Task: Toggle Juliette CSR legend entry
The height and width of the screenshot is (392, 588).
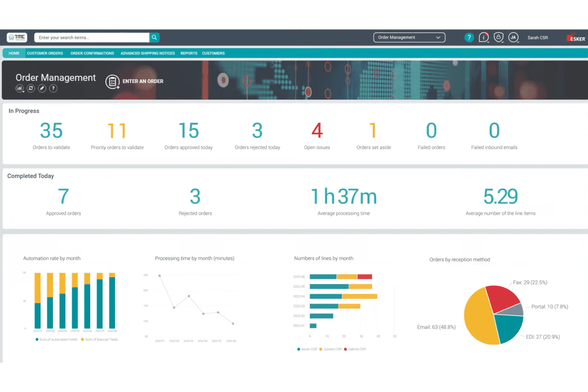Action: tap(331, 349)
